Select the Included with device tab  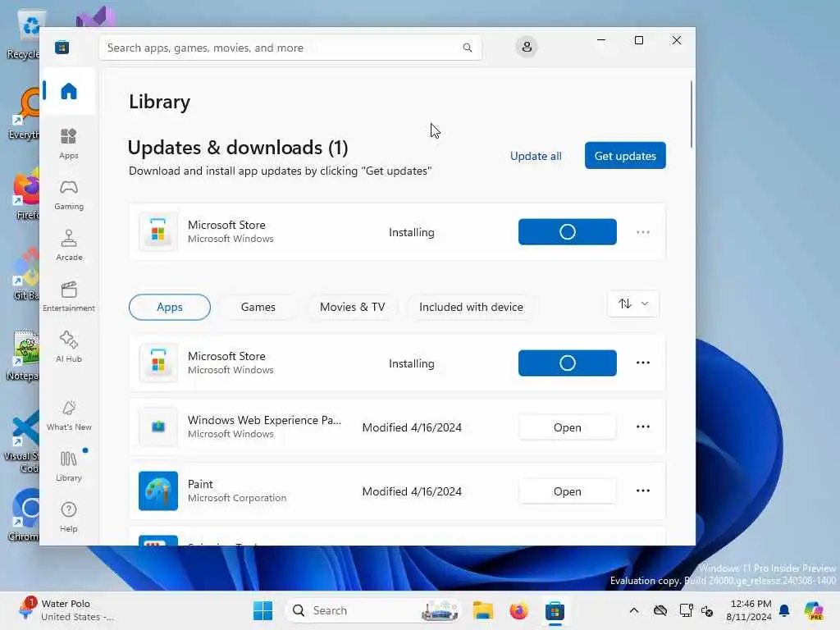click(x=471, y=307)
